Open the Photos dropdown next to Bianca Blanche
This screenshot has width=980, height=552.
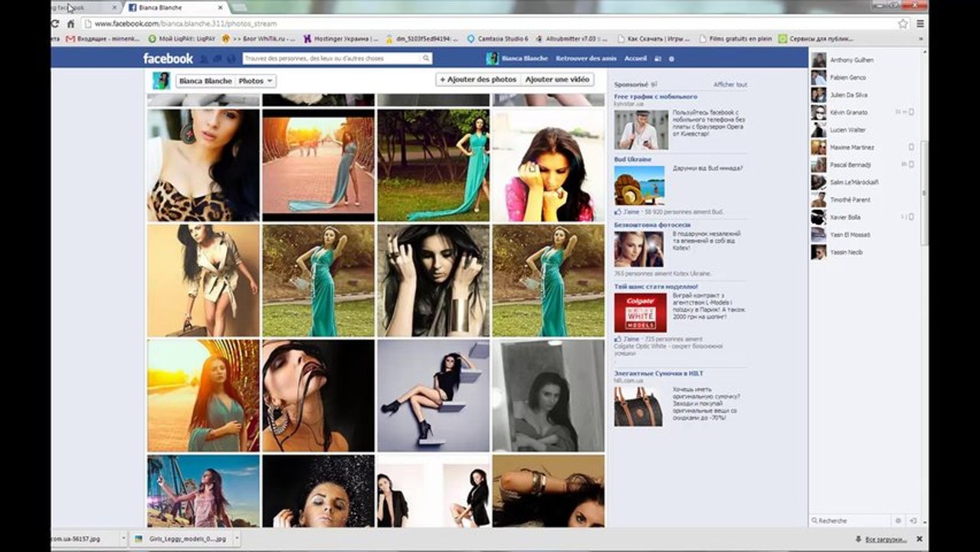[255, 80]
